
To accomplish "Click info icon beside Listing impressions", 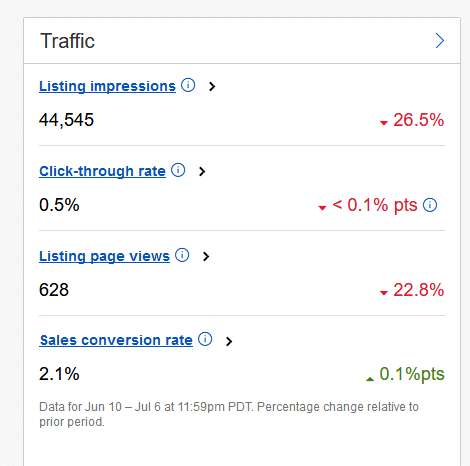I will (188, 85).
